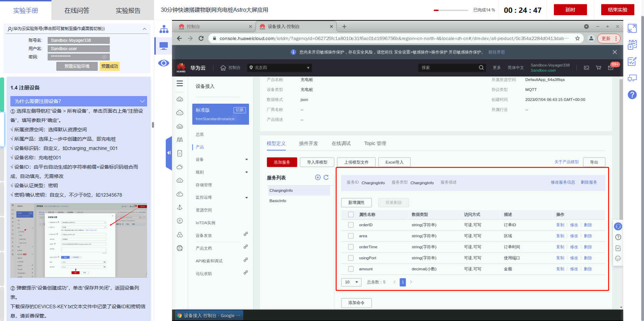This screenshot has height=321, width=644.
Task: Open the shopping cart icon in header
Action: tap(598, 68)
